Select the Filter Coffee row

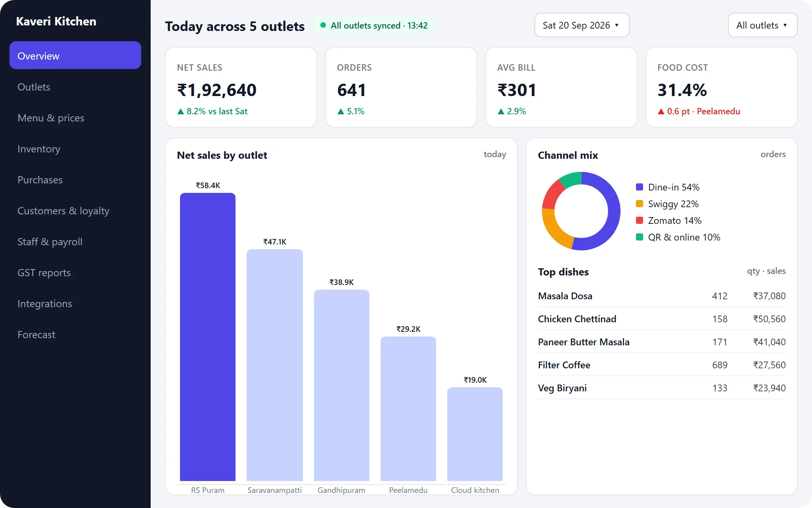(x=662, y=365)
